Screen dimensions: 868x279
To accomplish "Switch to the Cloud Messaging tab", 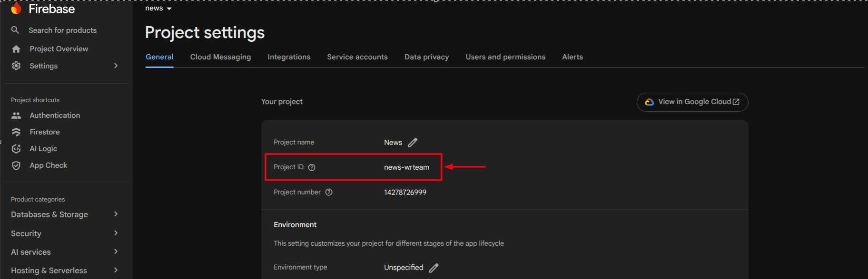I will (x=220, y=57).
